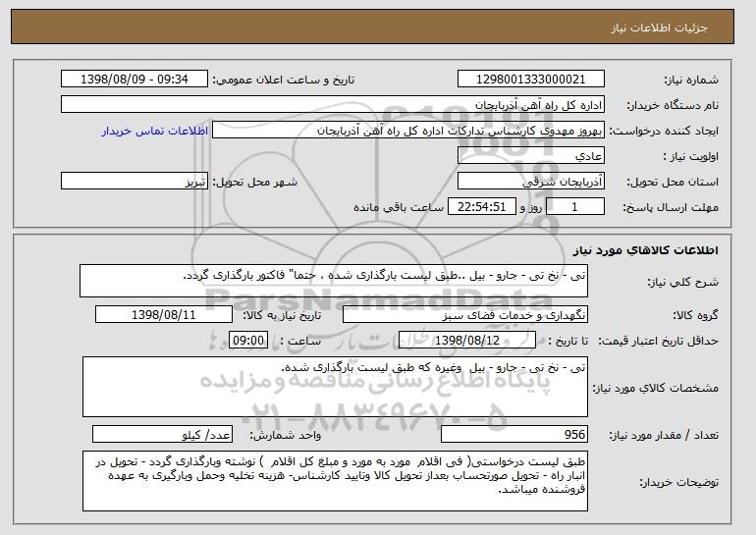Screen dimensions: 756x535
Task: Click the buyer notes text area
Action: point(335,481)
